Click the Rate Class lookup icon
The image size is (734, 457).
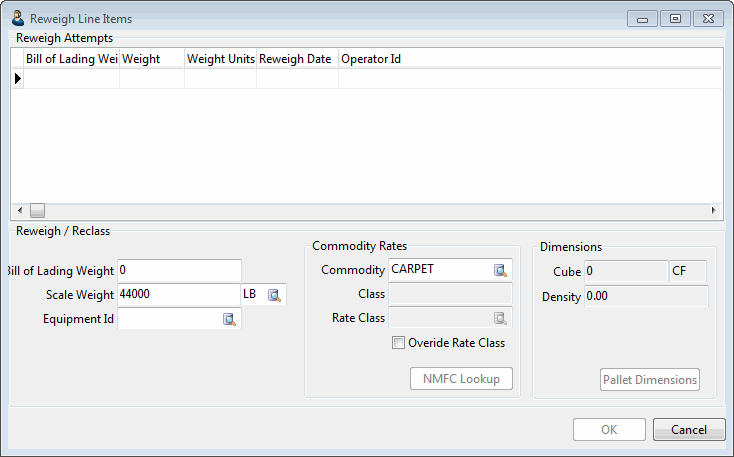[x=500, y=319]
